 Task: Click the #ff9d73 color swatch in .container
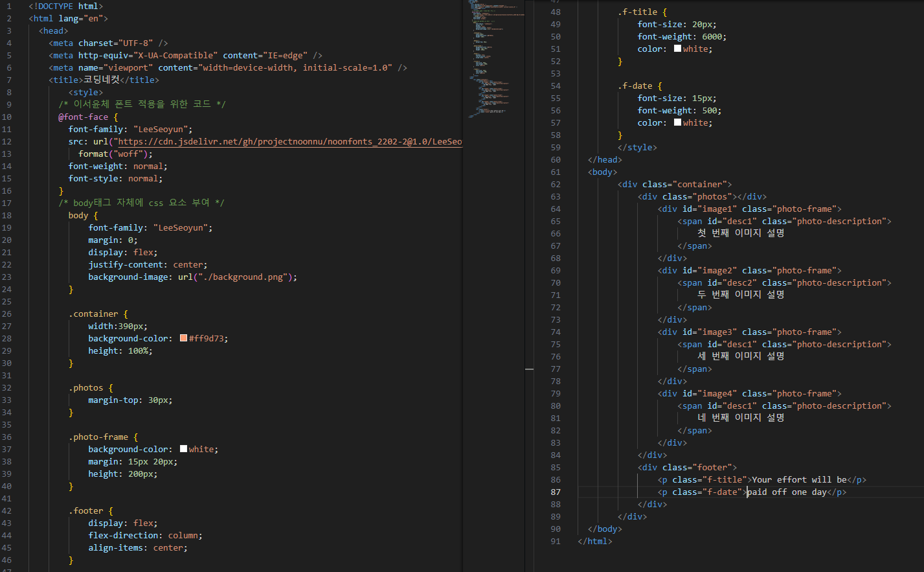tap(183, 338)
